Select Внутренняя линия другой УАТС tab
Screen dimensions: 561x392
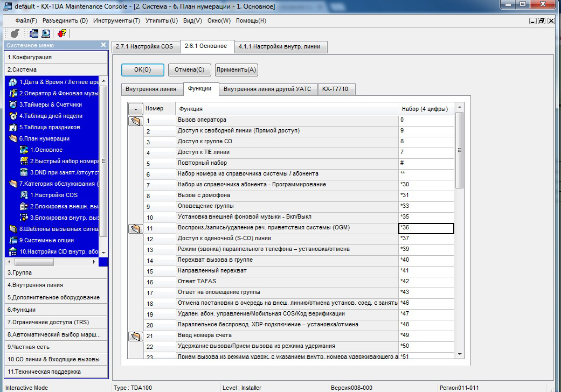(267, 89)
